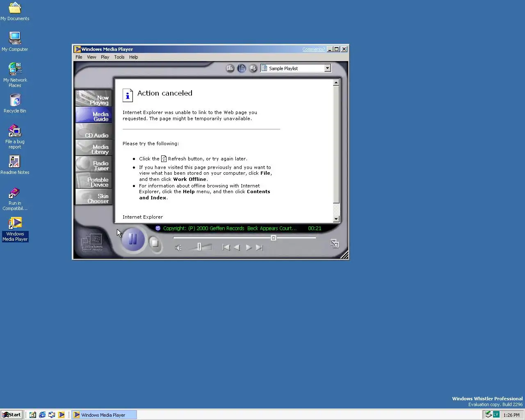Open the Media Library tab
Viewport: 525px width, 420px height.
[94, 148]
